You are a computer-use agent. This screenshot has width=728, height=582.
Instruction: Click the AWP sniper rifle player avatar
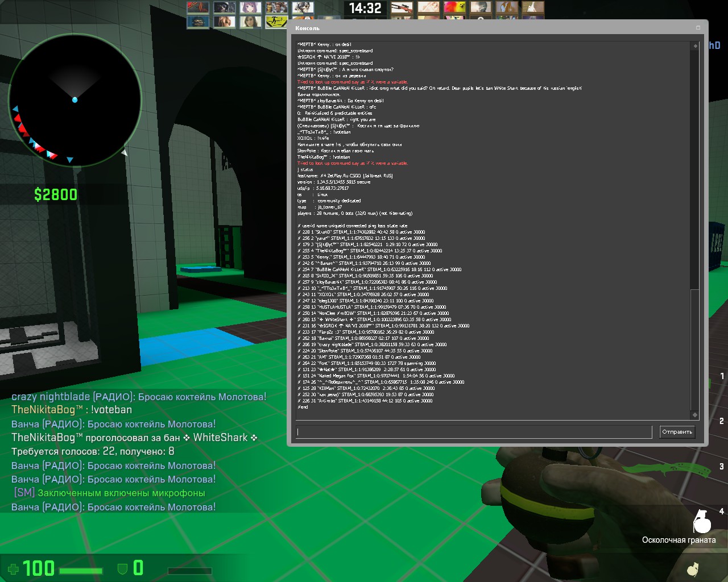pyautogui.click(x=402, y=8)
